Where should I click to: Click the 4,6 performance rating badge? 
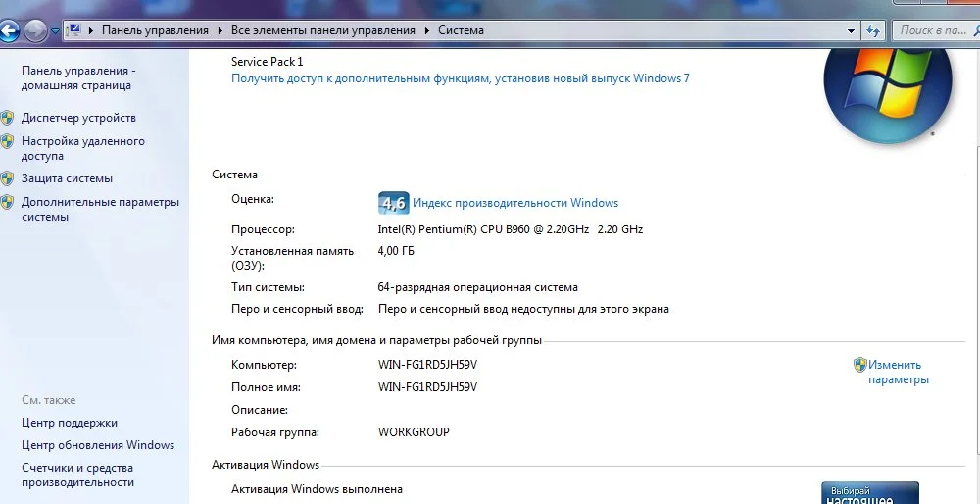tap(394, 203)
